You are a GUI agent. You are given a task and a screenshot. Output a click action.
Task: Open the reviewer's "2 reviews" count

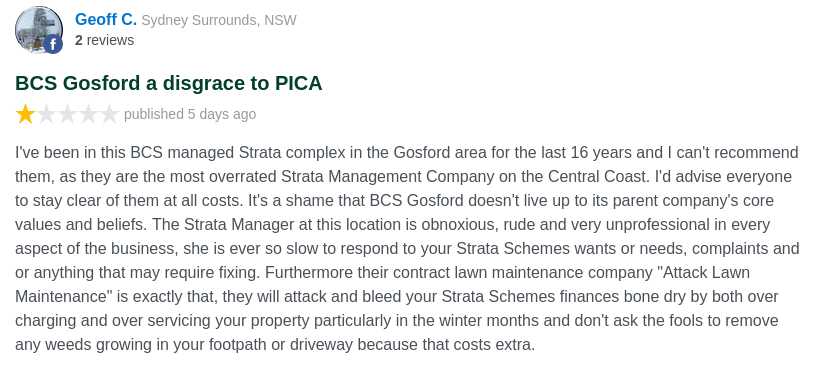point(104,40)
